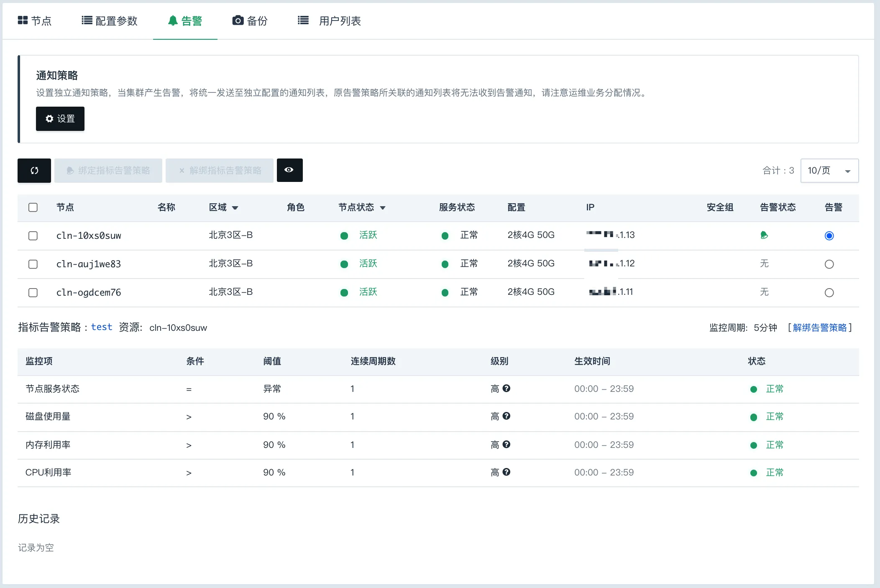Click the alarm bell icon for cln-10xs0suw
Viewport: 880px width, 588px height.
pos(764,235)
